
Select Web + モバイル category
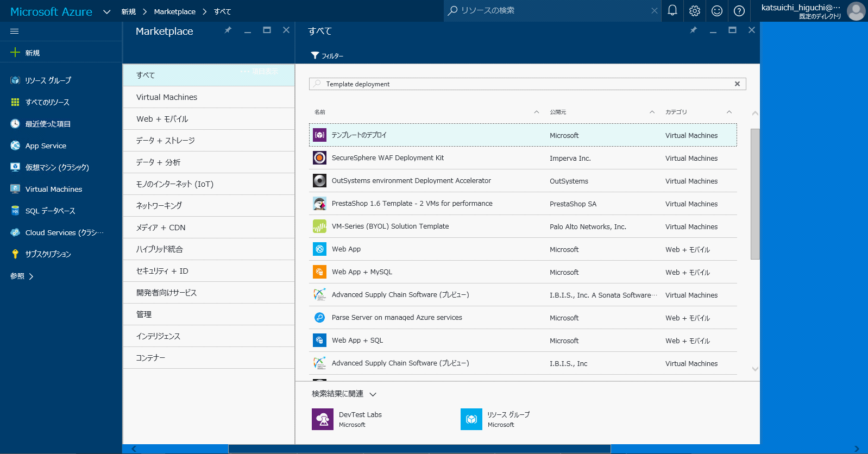(x=209, y=118)
